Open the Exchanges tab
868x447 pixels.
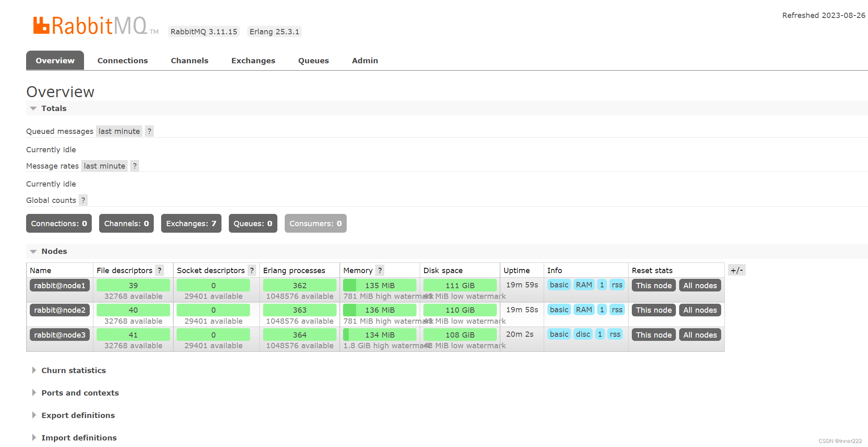[253, 60]
